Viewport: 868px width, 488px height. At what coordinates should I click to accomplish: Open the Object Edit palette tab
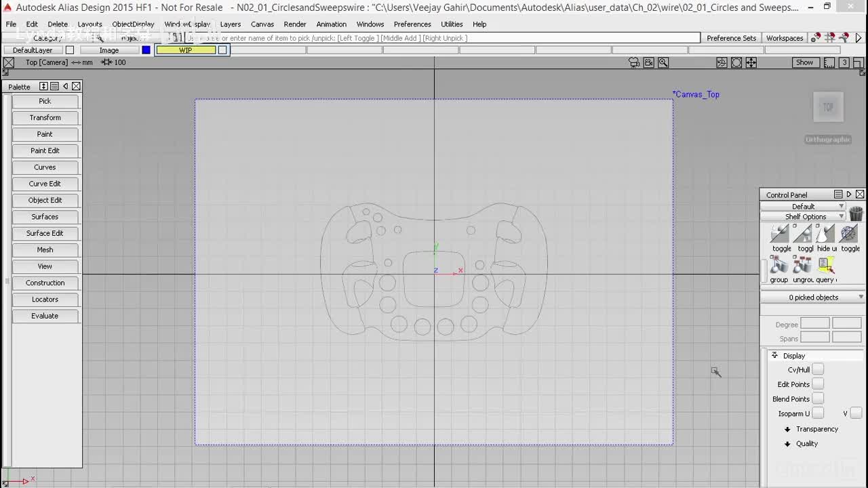(45, 201)
